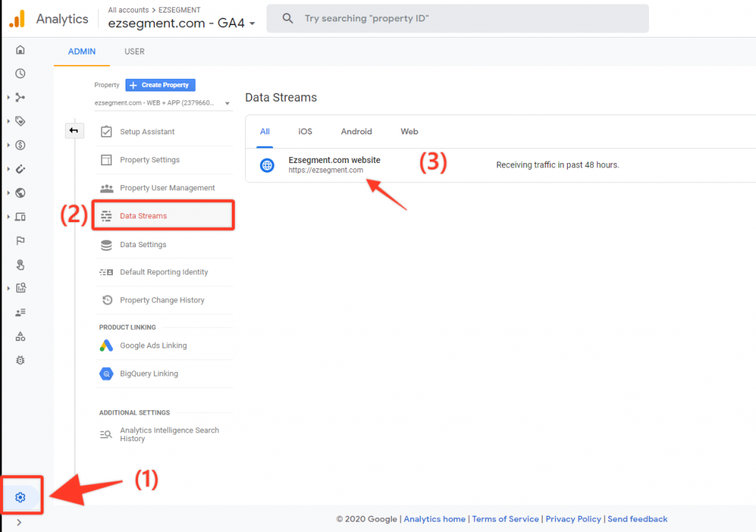Click the Property Change History clock icon
The height and width of the screenshot is (532, 756).
(x=107, y=300)
